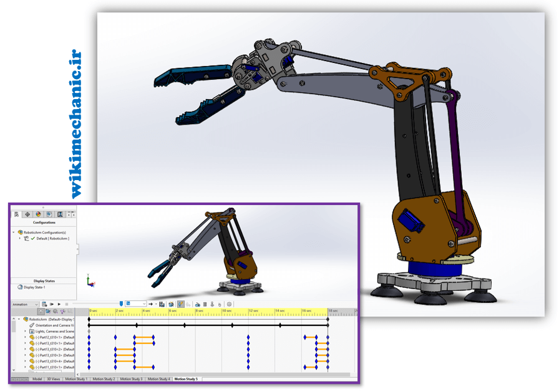Click the Spring icon in motion toolbar
This screenshot has height=392, width=559.
point(205,304)
